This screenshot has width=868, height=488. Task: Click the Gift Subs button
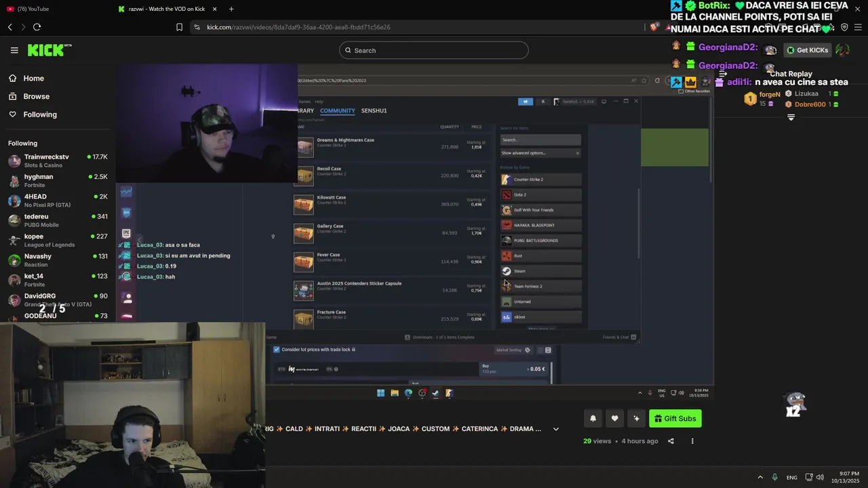[x=675, y=418]
